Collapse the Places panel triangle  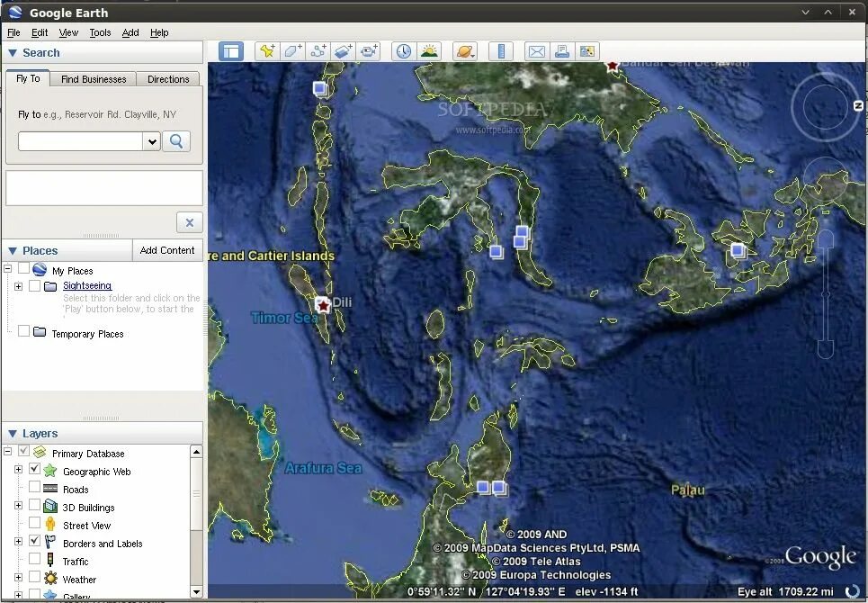tap(13, 251)
